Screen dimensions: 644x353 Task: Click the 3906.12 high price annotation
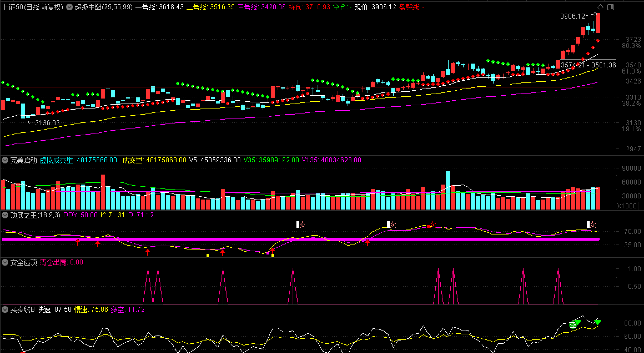coord(572,16)
